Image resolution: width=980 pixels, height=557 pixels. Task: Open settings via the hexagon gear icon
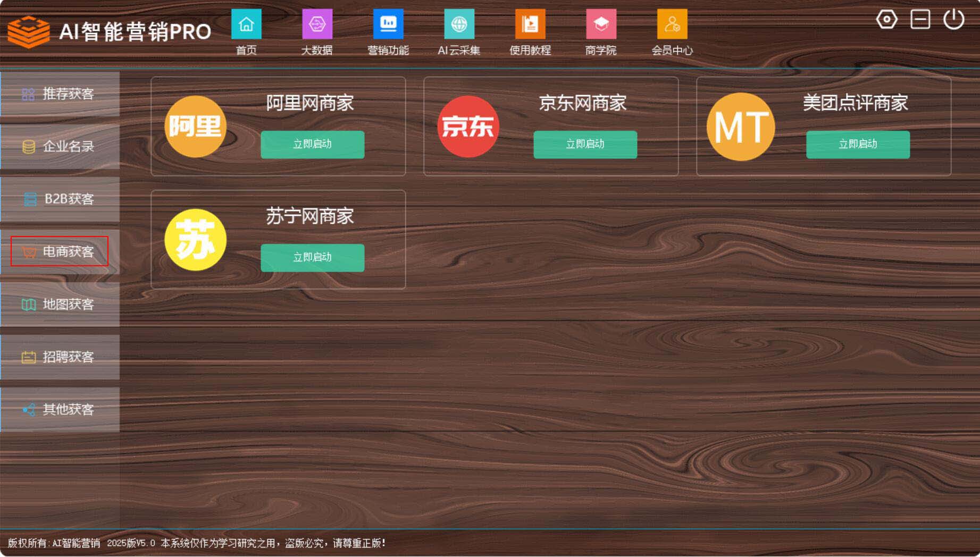click(886, 20)
